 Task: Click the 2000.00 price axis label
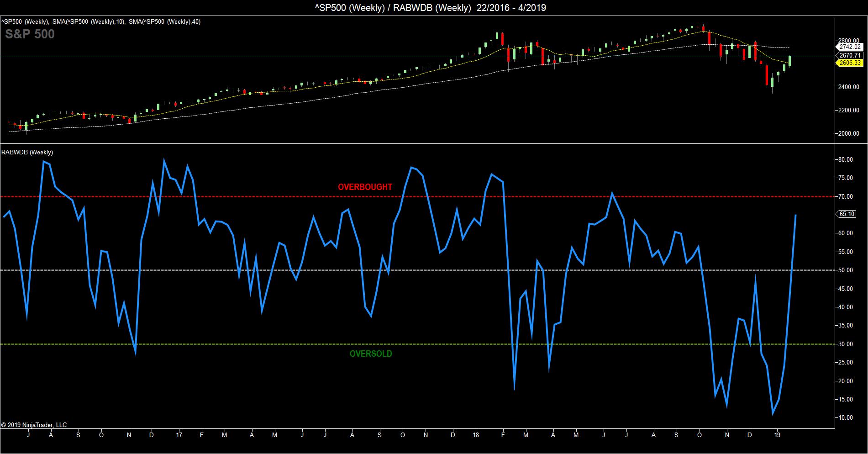[x=849, y=133]
